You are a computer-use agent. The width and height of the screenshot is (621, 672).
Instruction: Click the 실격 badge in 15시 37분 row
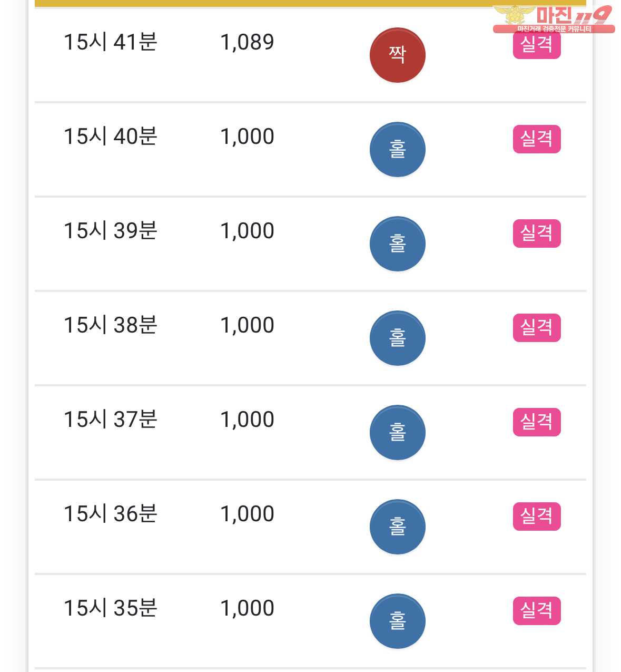click(537, 422)
